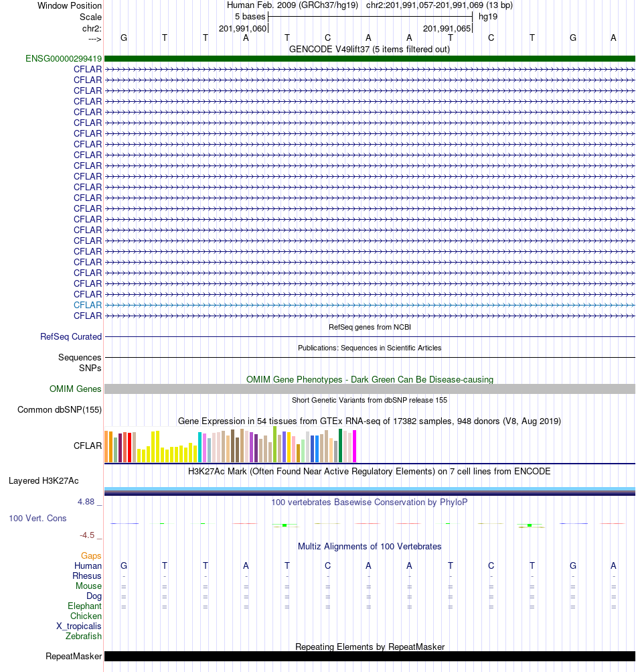Click the ---> strand direction arrow label
636x672 pixels.
(x=94, y=39)
